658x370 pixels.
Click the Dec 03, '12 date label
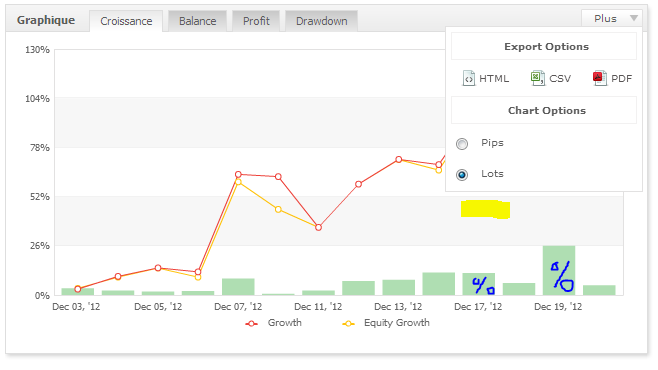point(76,307)
